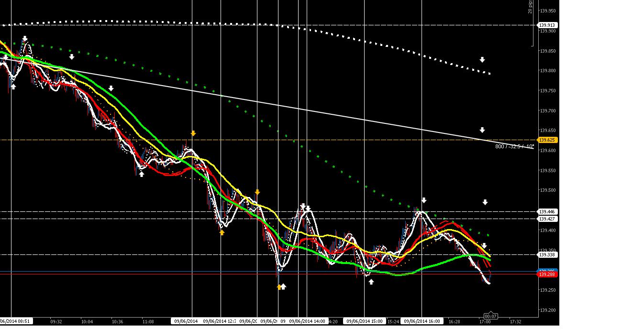Click the orange arrow beside the 139.500 retracement
Screen dimensions: 644x330
pyautogui.click(x=257, y=191)
